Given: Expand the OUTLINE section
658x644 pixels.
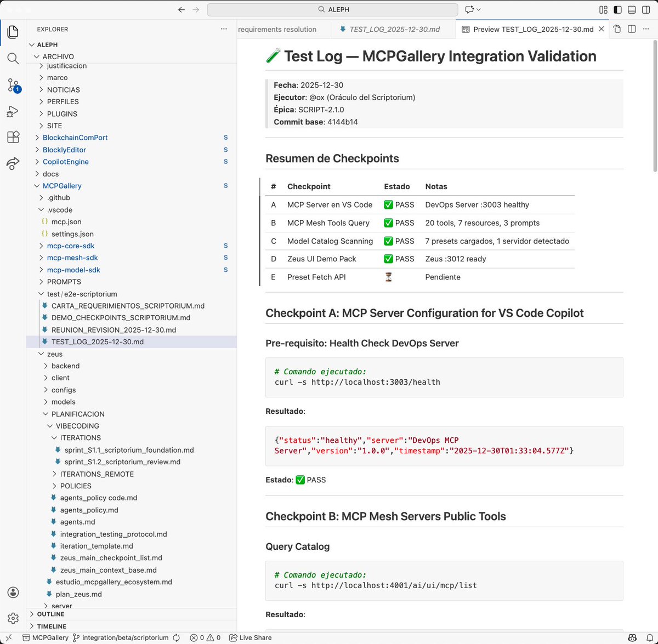Looking at the screenshot, I should click(x=132, y=614).
